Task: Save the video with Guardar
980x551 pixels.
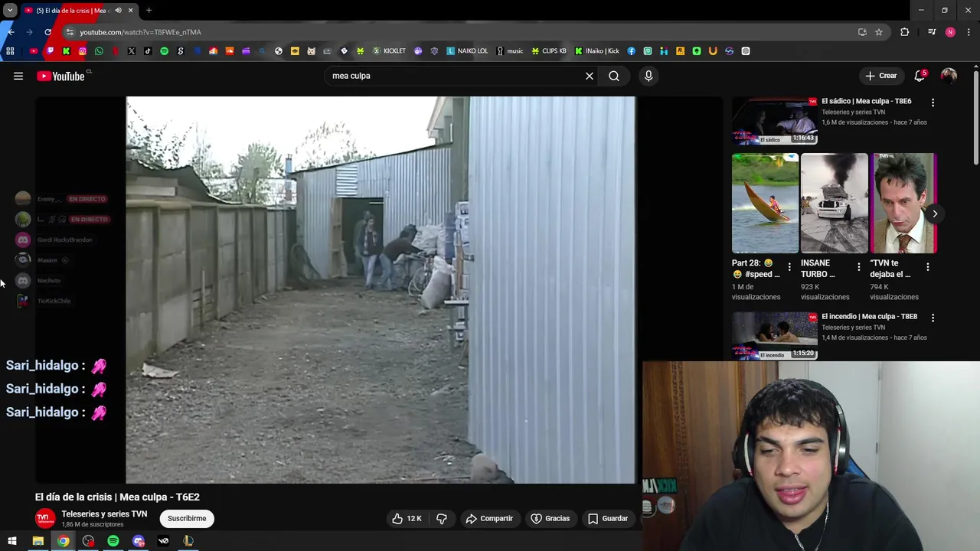Action: [608, 518]
